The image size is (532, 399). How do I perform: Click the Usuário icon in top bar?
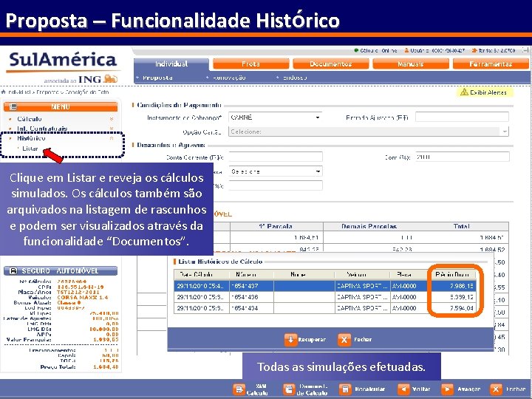point(406,50)
